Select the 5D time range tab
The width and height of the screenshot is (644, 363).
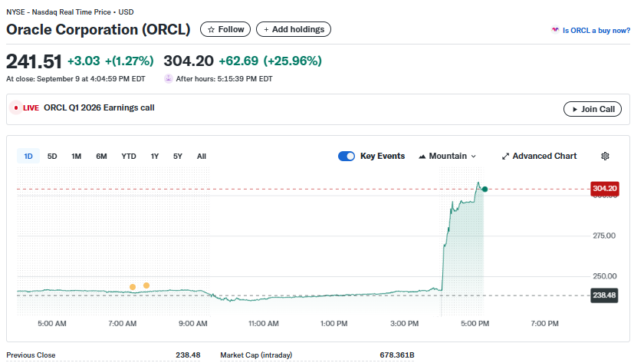(52, 157)
